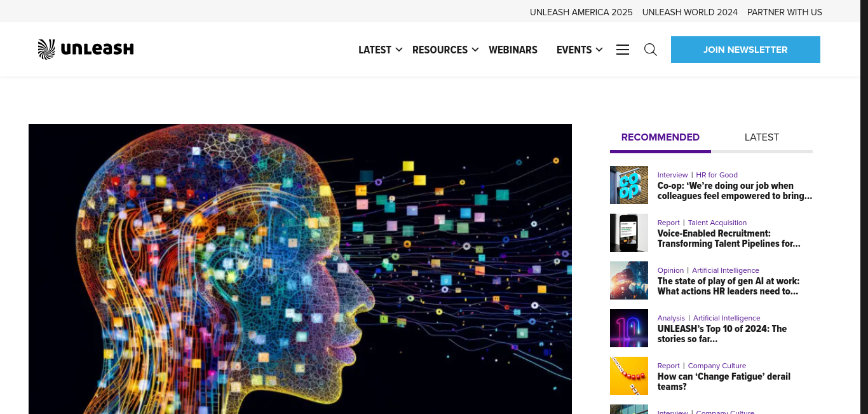Screen dimensions: 868x414
Task: Click the AI head hero image
Action: [300, 269]
